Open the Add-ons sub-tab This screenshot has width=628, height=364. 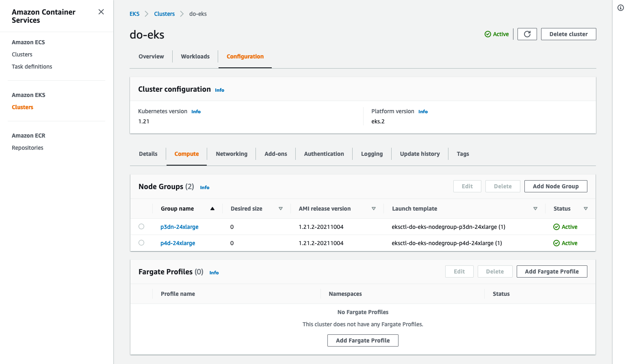point(276,154)
